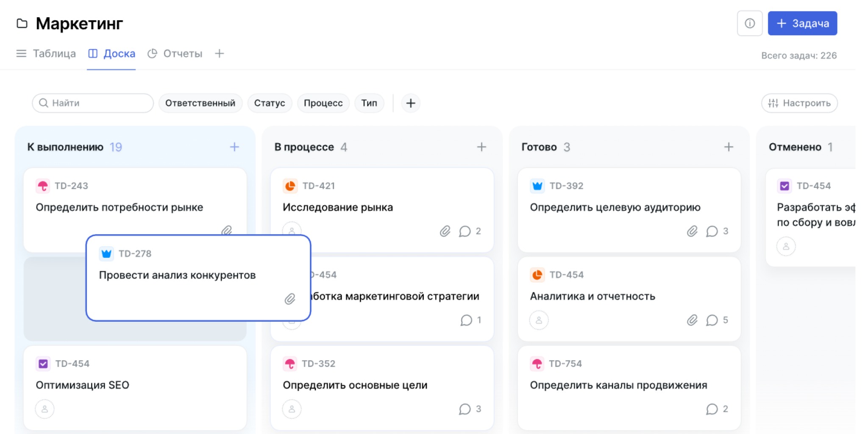Click the crown icon on TD-278 card

coord(106,253)
